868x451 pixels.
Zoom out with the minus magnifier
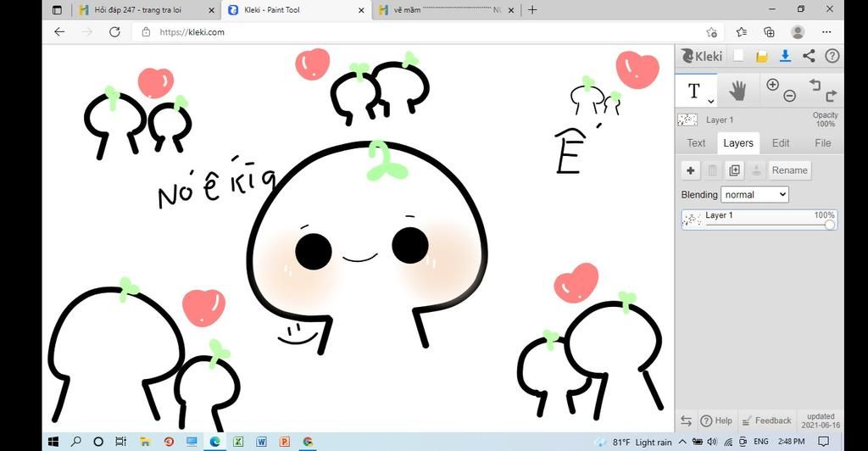[790, 97]
